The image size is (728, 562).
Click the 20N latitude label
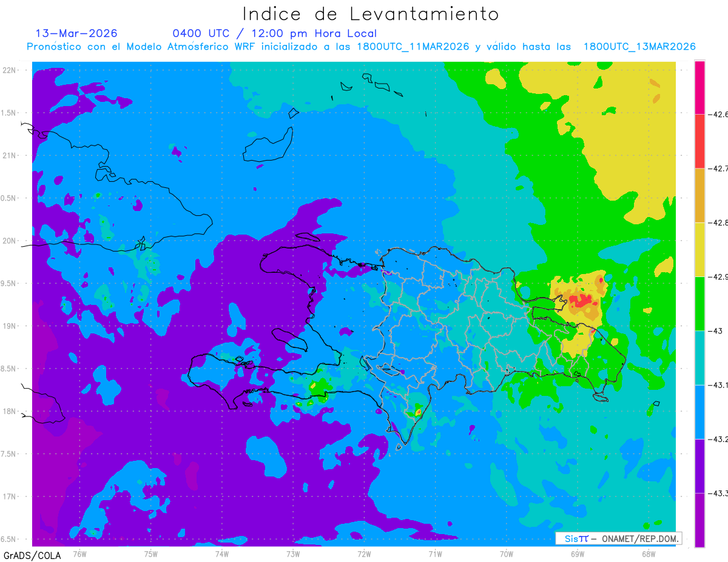coord(10,241)
